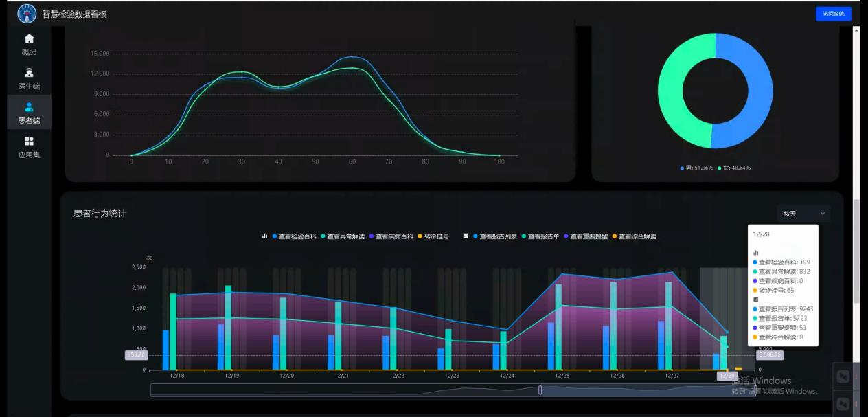Click the bar chart icon in legend

point(264,236)
